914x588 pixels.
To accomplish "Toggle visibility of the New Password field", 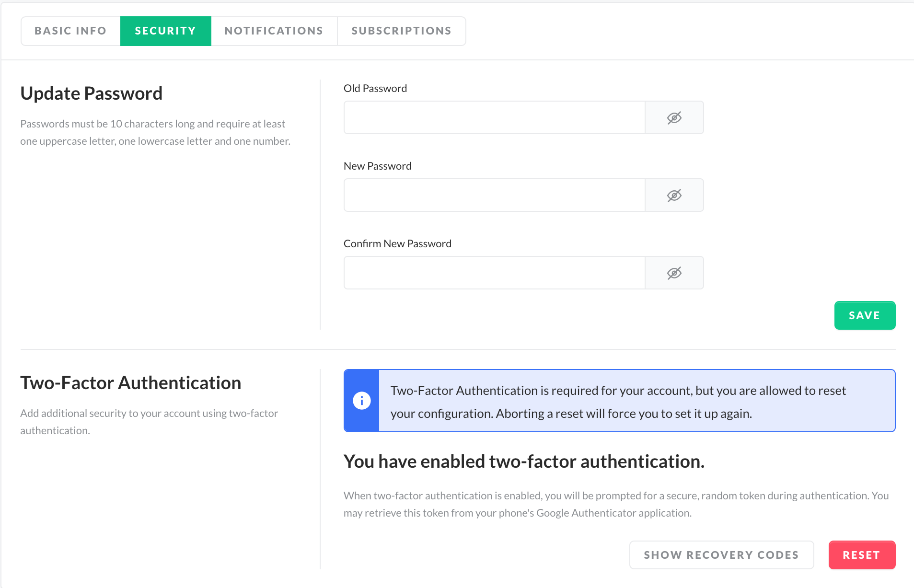I will click(x=674, y=196).
